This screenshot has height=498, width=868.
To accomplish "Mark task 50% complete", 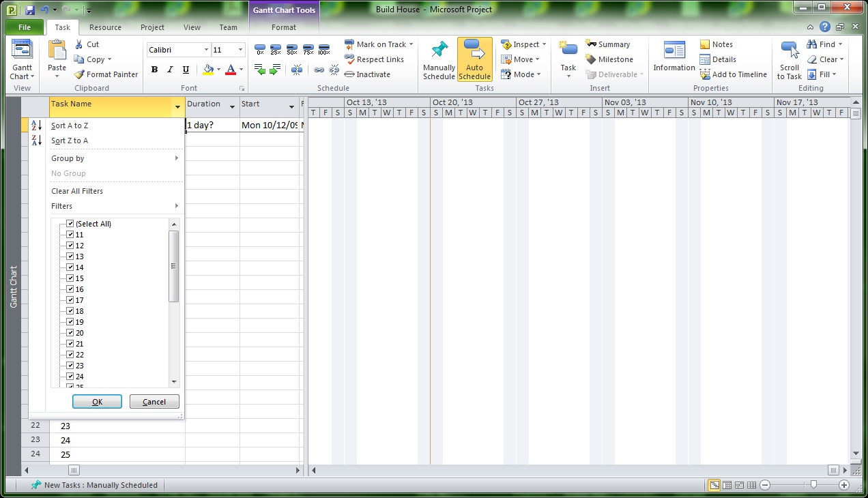I will 292,50.
